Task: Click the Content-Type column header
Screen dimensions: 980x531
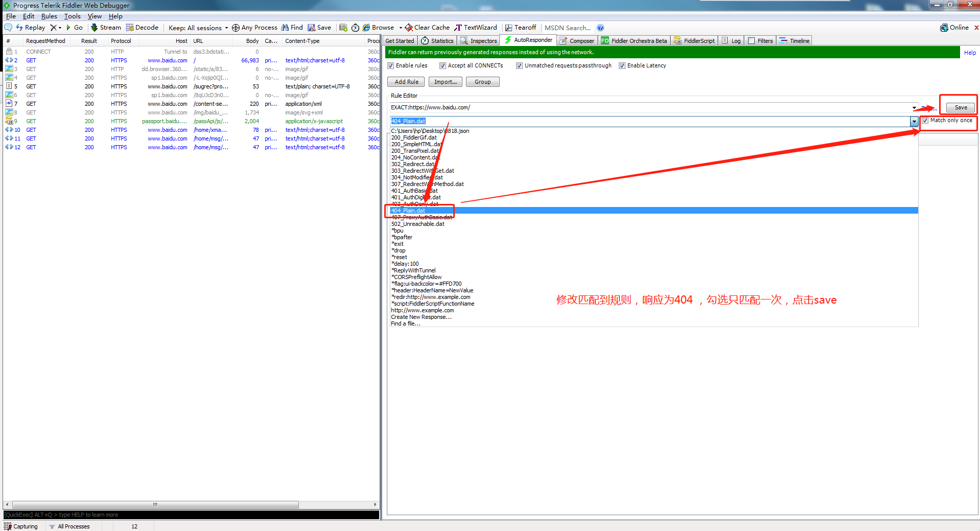Action: tap(323, 41)
